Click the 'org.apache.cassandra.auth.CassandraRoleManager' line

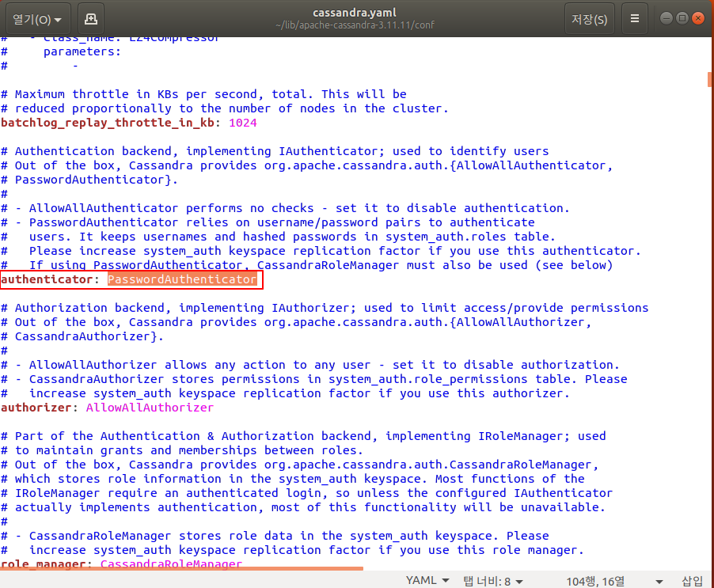coord(300,465)
